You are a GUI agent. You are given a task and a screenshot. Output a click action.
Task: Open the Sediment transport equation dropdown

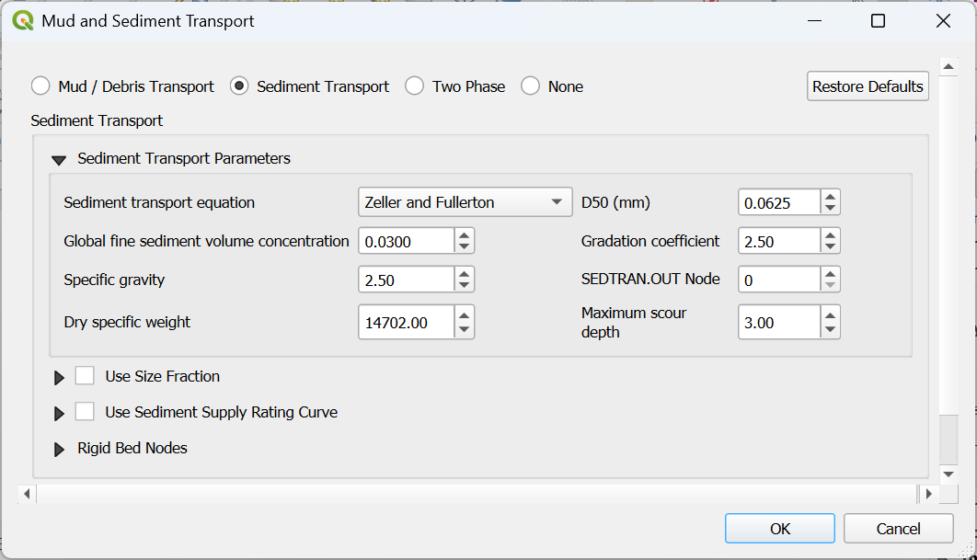coord(465,202)
